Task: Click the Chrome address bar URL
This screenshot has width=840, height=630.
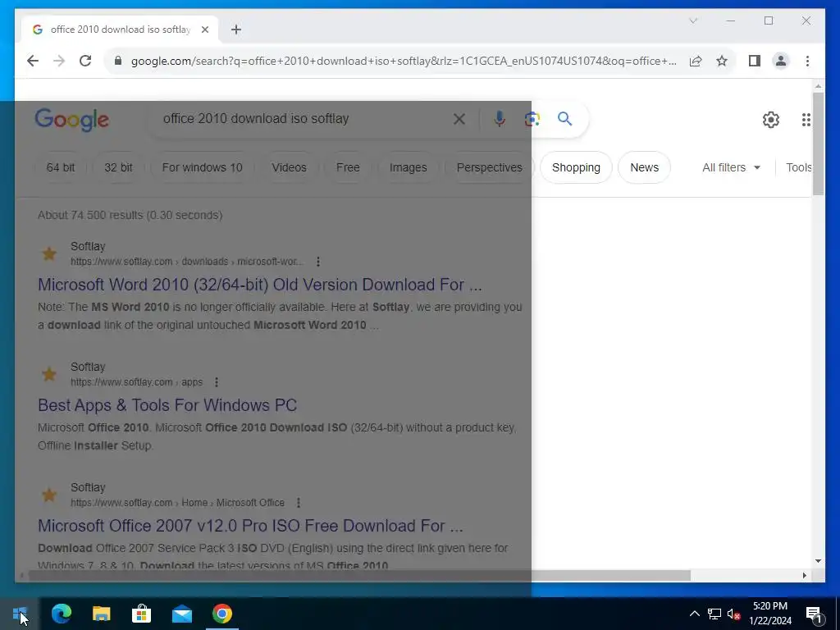Action: point(404,61)
